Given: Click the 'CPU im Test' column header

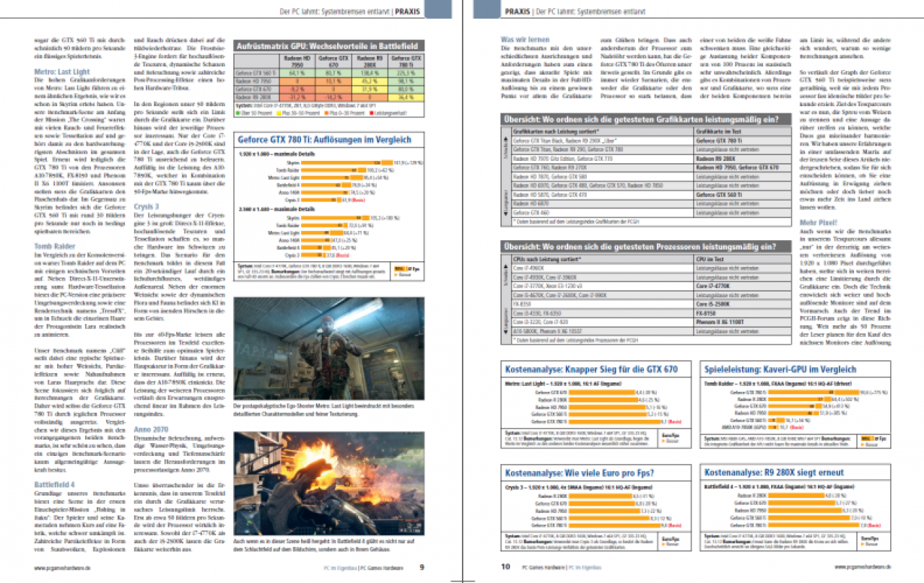Looking at the screenshot, I should pos(711,259).
